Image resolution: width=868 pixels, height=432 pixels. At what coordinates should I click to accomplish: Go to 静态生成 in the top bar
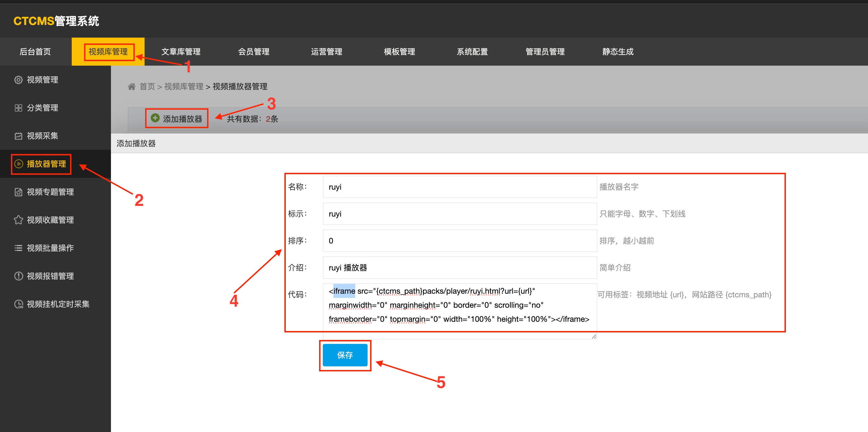pos(617,52)
